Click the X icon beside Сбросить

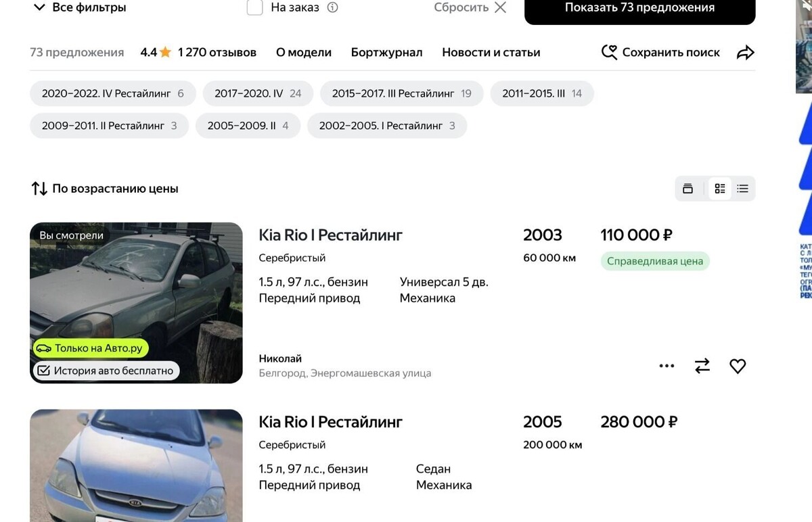coord(500,7)
